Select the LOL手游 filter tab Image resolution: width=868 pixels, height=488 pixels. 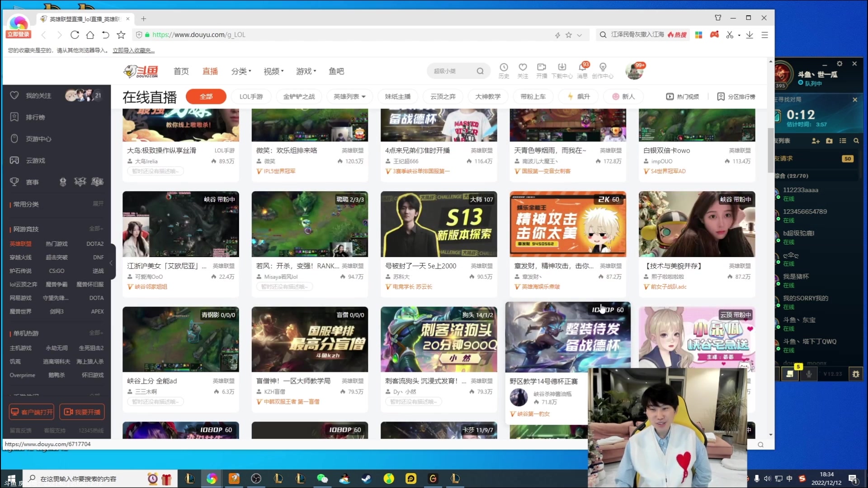click(x=251, y=96)
